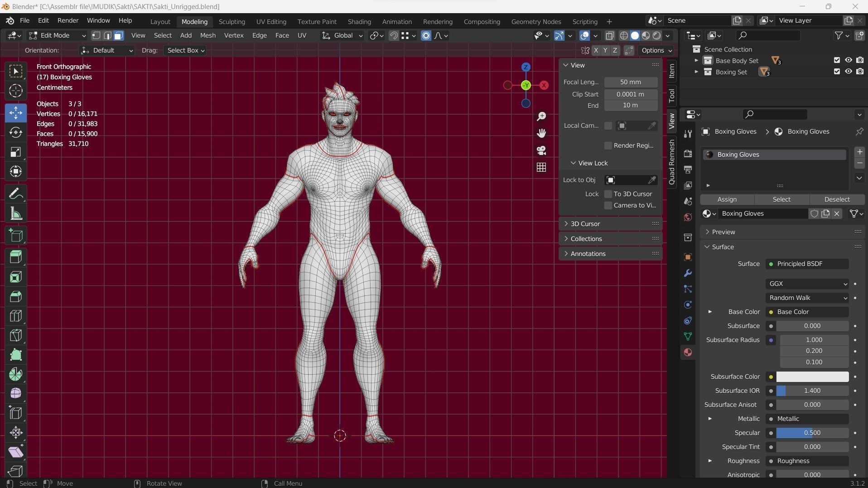Open the Default orientation dropdown
The height and width of the screenshot is (488, 868).
click(x=107, y=50)
